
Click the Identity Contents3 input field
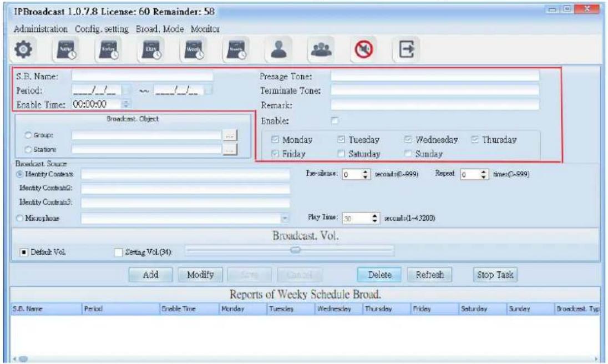(185, 203)
